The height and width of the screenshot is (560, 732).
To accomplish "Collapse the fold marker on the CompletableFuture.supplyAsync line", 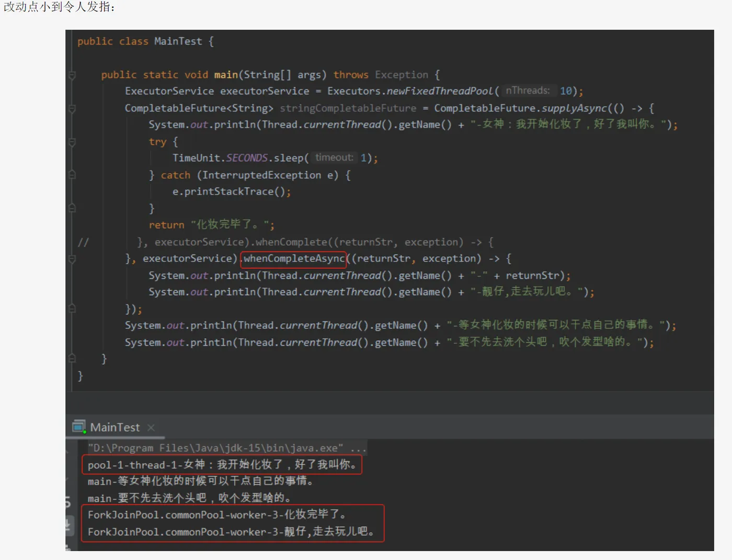I will pyautogui.click(x=72, y=109).
